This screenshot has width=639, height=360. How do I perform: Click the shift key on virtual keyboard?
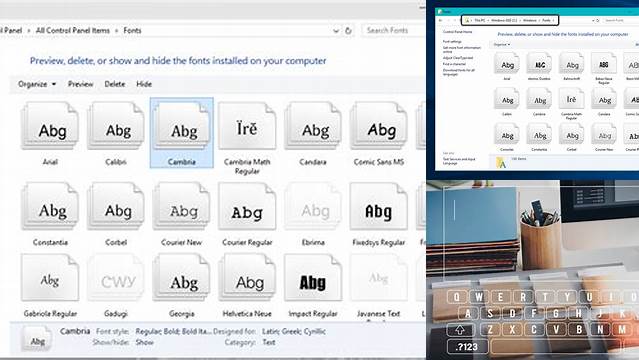coord(460,329)
